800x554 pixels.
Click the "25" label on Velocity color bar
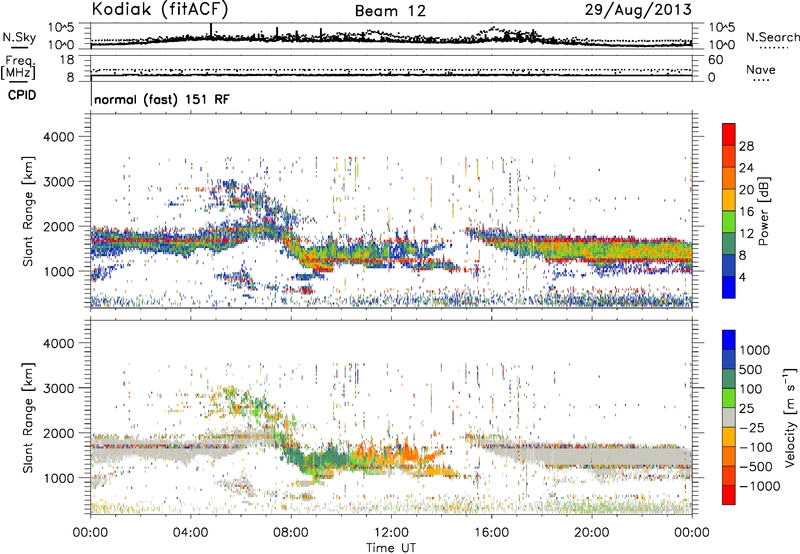coord(746,409)
